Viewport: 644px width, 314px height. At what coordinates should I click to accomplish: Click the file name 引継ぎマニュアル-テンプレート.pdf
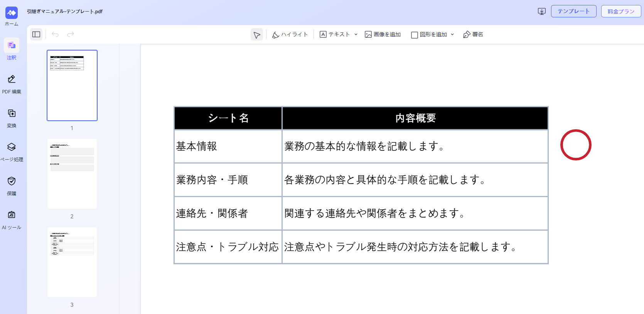pyautogui.click(x=65, y=12)
